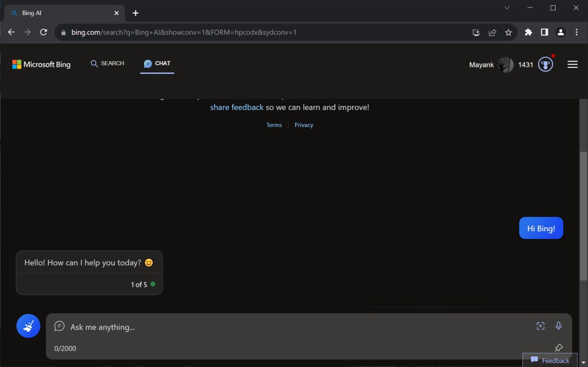Click the chat bubble icon inside input box
The image size is (588, 367).
coord(59,326)
